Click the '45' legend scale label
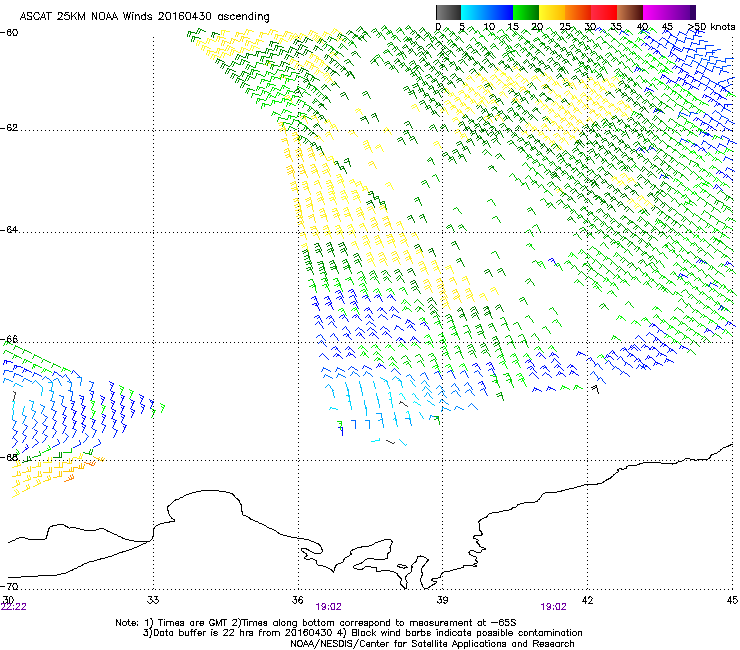The height and width of the screenshot is (650, 740). 667,27
